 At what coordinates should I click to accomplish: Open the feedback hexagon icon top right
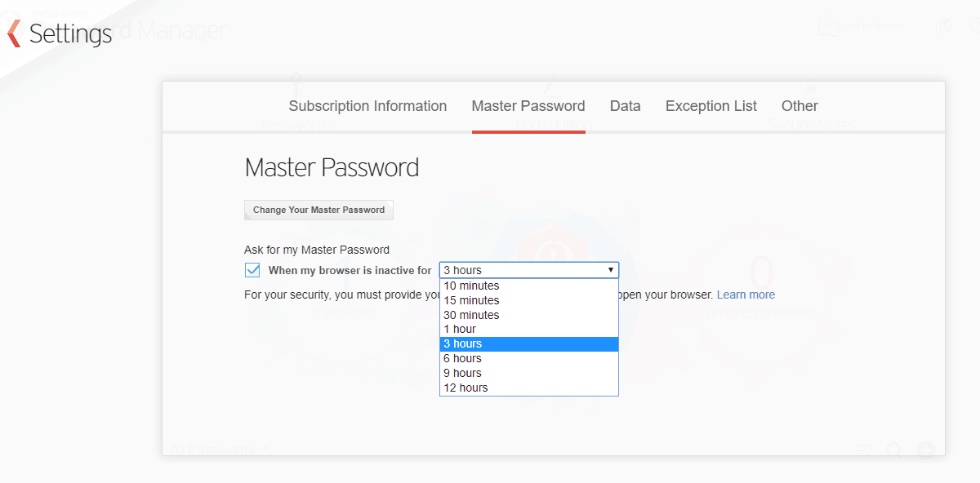click(943, 24)
